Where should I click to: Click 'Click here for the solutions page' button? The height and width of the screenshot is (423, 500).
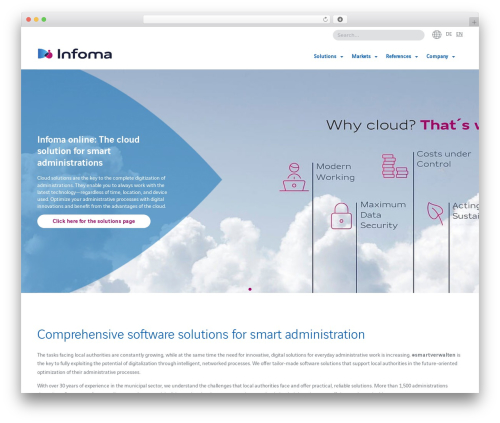[94, 221]
